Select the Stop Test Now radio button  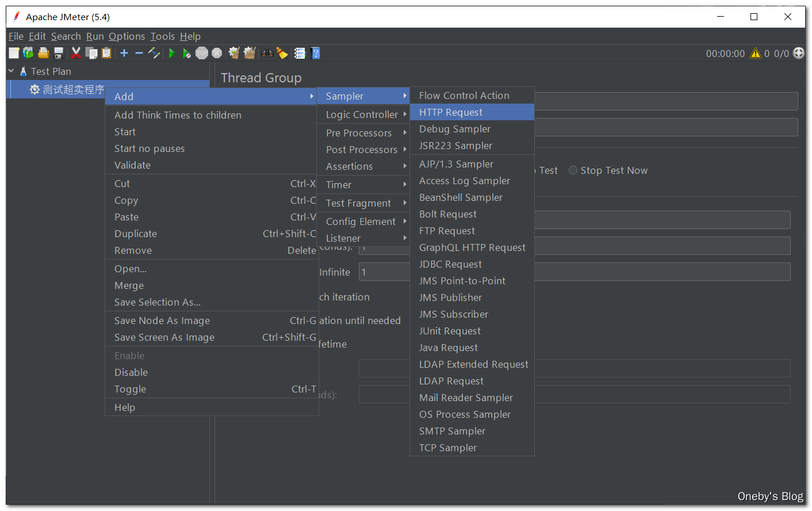click(x=573, y=170)
